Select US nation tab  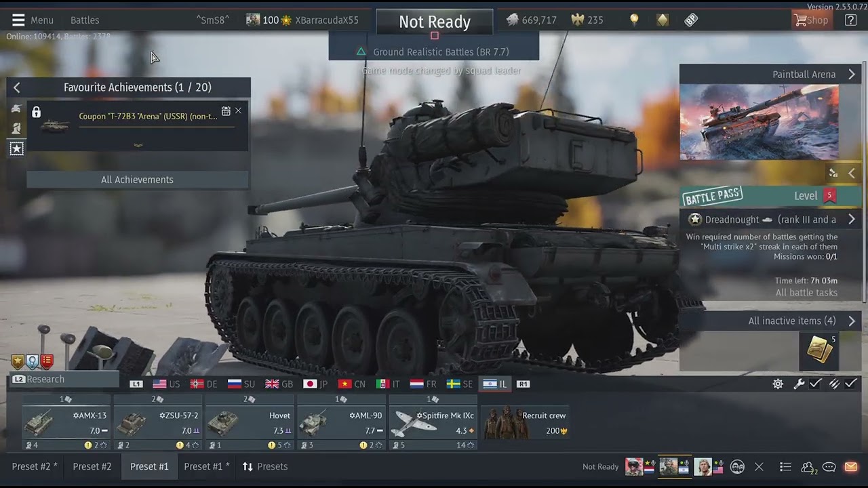tap(167, 384)
